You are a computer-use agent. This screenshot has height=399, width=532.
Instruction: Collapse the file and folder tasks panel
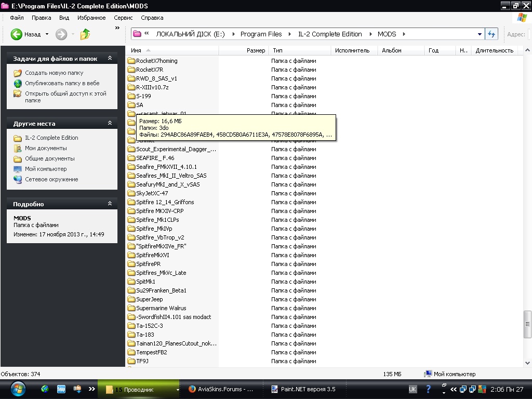(x=110, y=58)
